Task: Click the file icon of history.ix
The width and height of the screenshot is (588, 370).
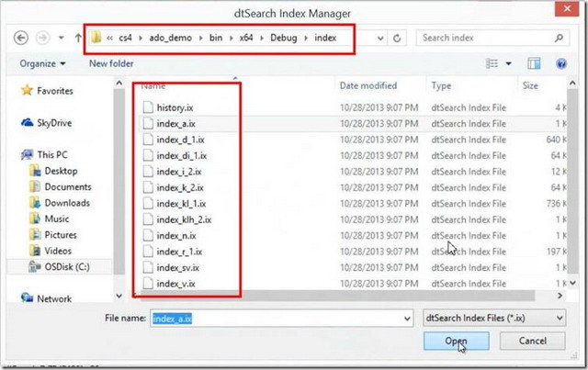Action: coord(148,107)
